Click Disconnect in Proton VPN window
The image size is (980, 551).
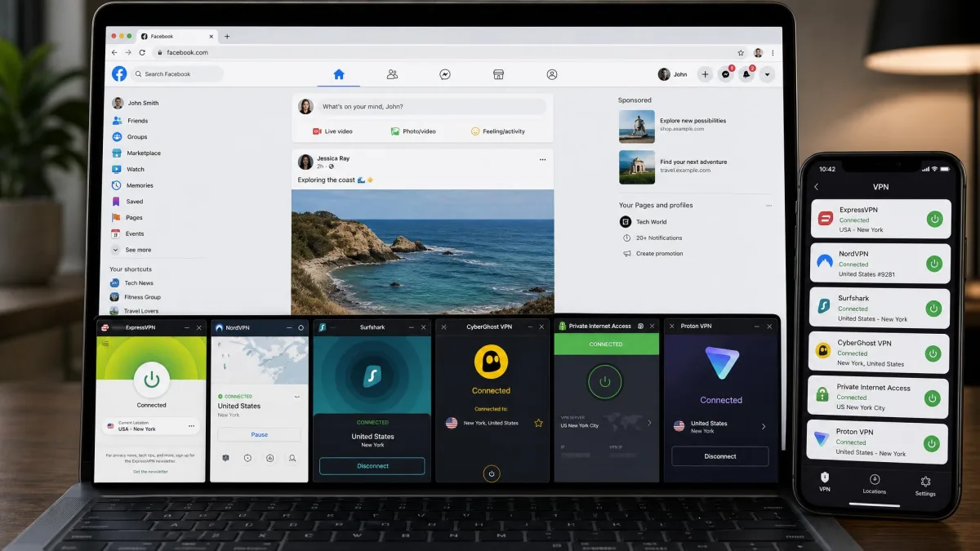[x=719, y=456]
